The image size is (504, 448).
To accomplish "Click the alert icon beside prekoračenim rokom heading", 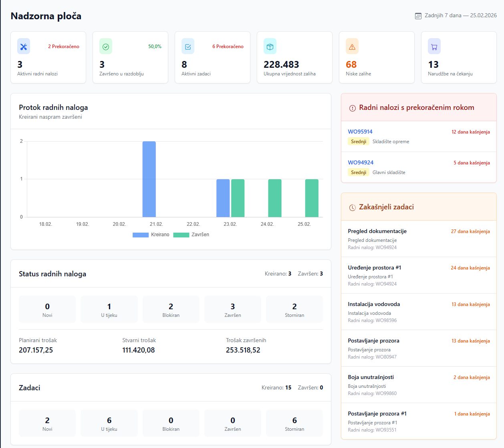I will point(352,107).
